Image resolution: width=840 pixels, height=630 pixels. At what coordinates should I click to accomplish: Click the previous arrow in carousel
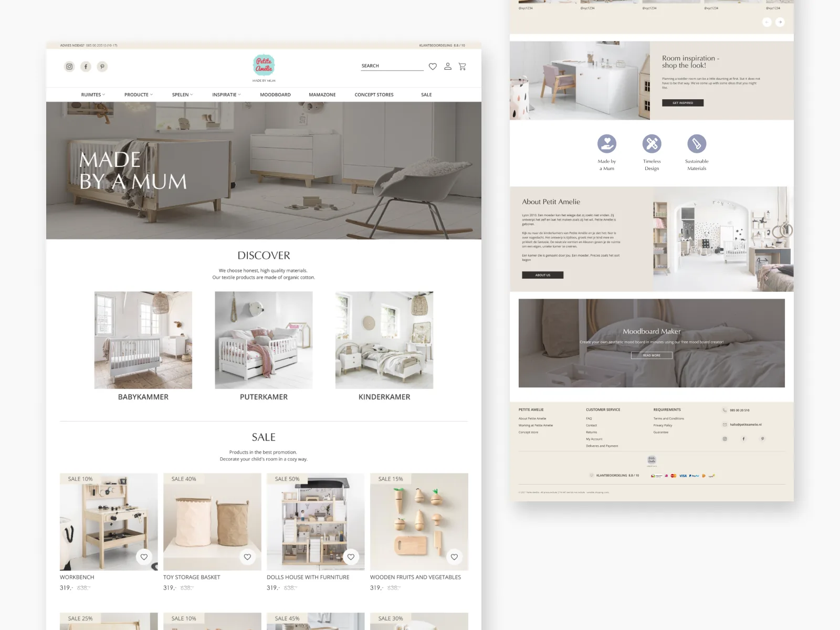tap(766, 22)
